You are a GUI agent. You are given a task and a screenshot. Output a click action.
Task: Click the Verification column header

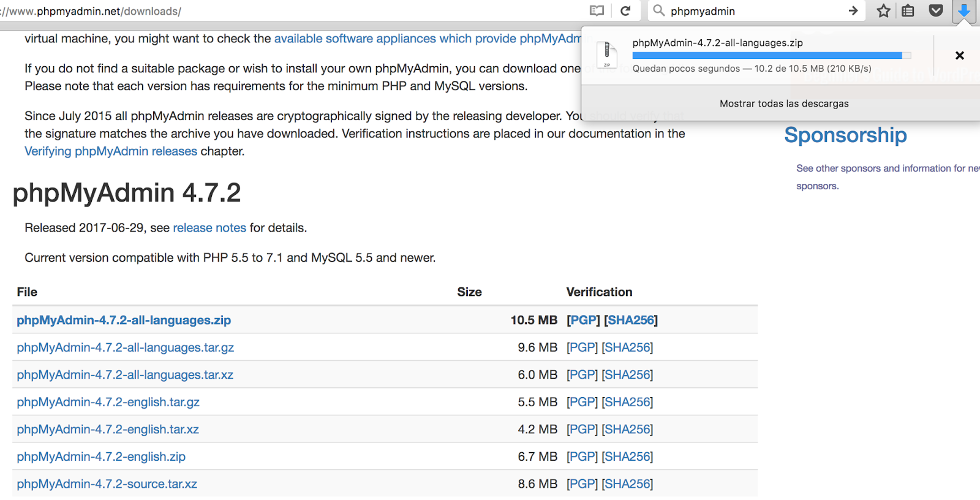click(x=599, y=292)
